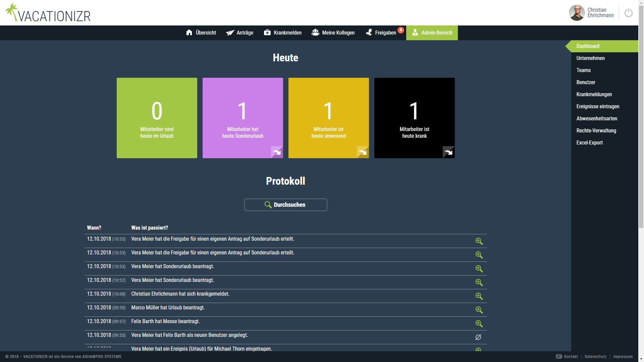Open Ereignisse eintragen in sidebar
644x362 pixels.
click(604, 107)
